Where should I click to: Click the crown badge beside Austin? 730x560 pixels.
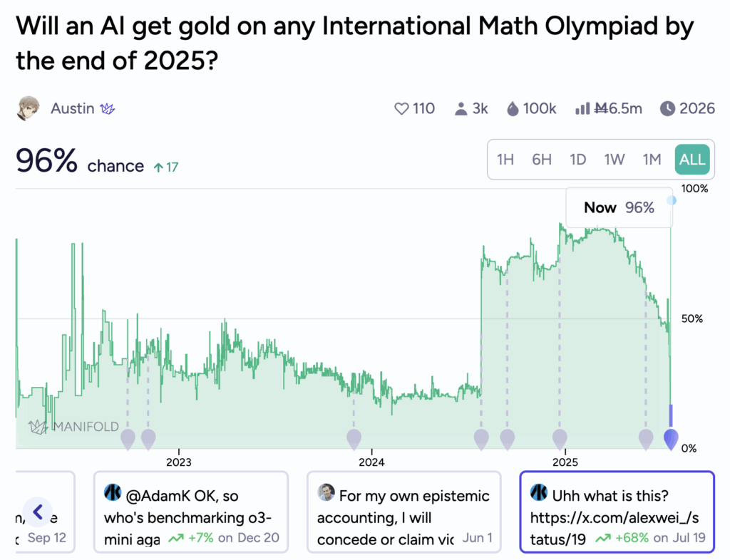[x=108, y=109]
